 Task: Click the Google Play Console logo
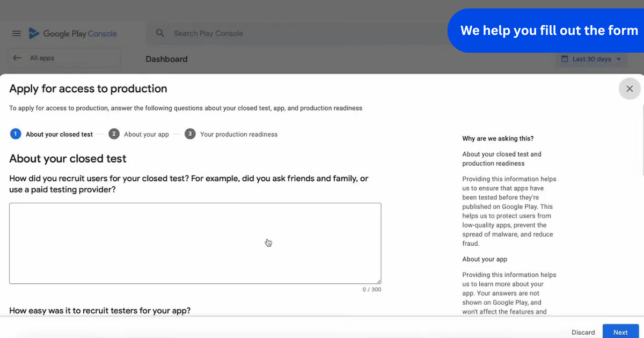tap(72, 33)
